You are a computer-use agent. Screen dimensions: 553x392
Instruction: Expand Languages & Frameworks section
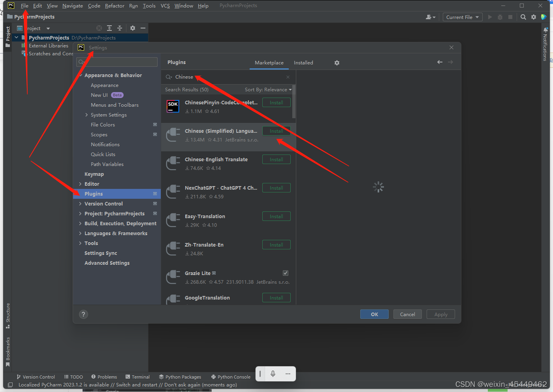81,234
